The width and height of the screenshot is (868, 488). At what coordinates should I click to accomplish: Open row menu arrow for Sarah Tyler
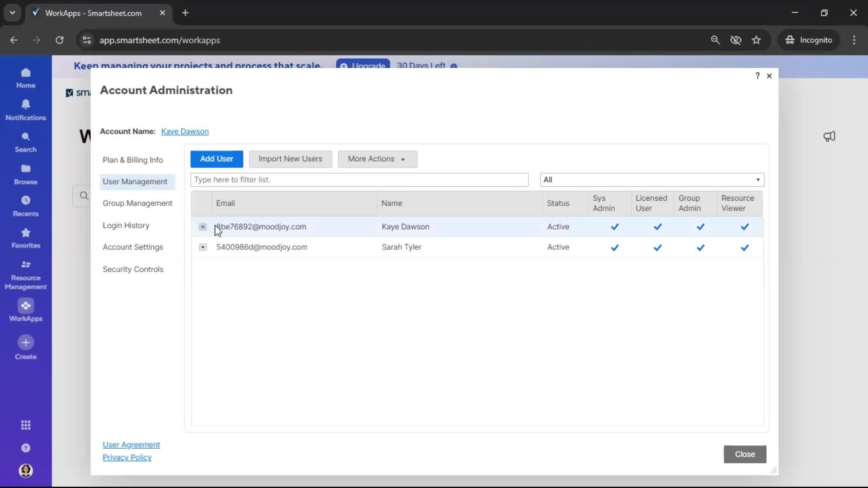click(x=203, y=247)
